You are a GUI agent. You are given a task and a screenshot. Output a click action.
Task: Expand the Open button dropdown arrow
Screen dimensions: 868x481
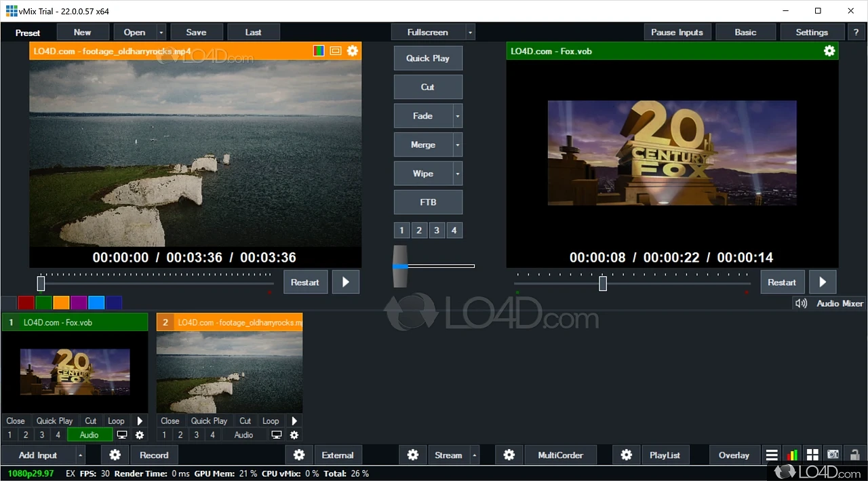pyautogui.click(x=161, y=32)
